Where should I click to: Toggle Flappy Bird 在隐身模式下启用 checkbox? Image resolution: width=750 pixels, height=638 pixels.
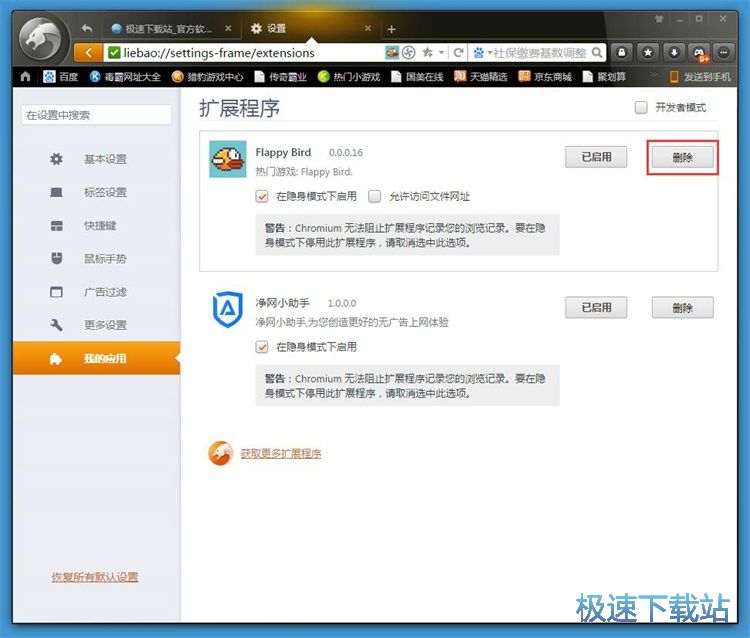pos(262,196)
